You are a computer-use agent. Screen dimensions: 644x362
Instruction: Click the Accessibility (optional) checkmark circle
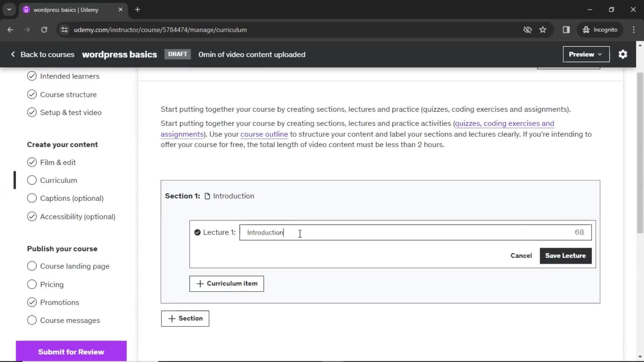[x=32, y=217]
